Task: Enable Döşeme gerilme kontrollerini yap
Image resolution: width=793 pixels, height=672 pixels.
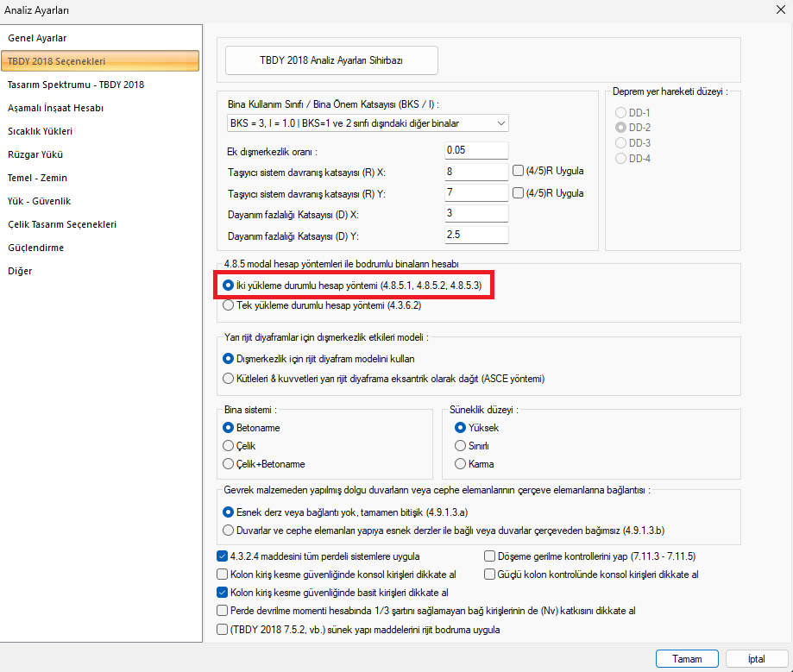Action: [490, 556]
